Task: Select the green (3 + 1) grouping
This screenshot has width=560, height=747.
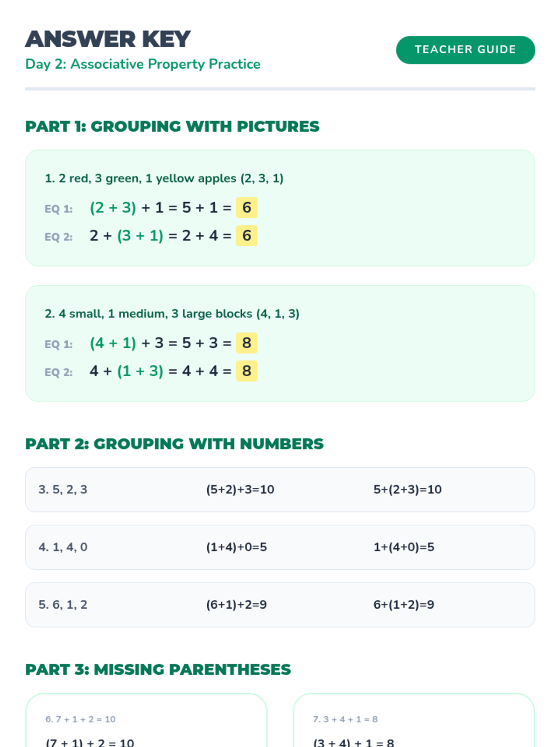Action: [x=140, y=235]
